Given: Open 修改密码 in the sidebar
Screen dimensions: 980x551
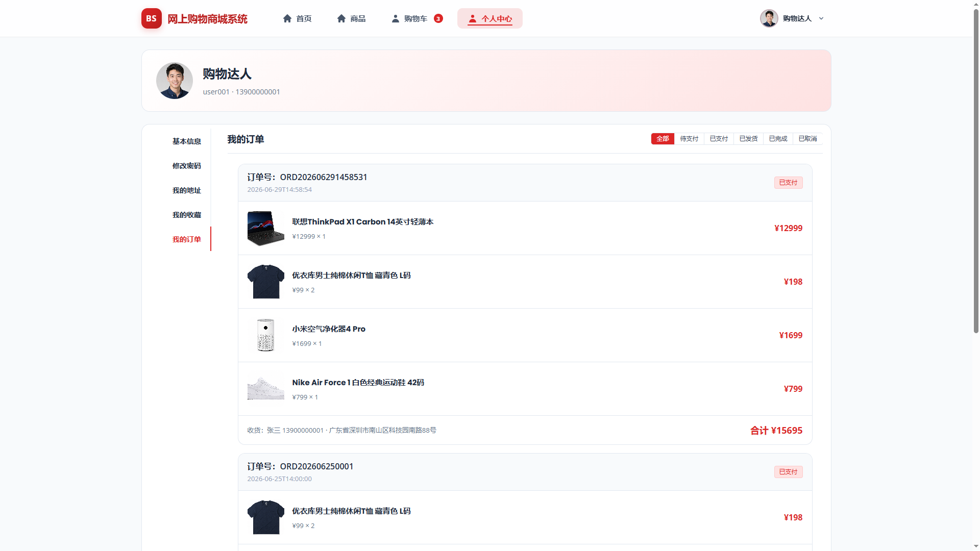Looking at the screenshot, I should 187,166.
